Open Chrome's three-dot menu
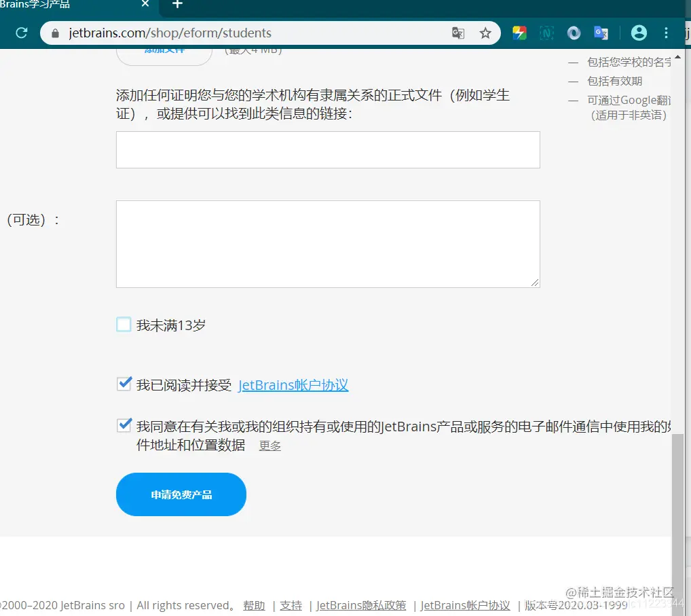The height and width of the screenshot is (616, 691). click(666, 33)
